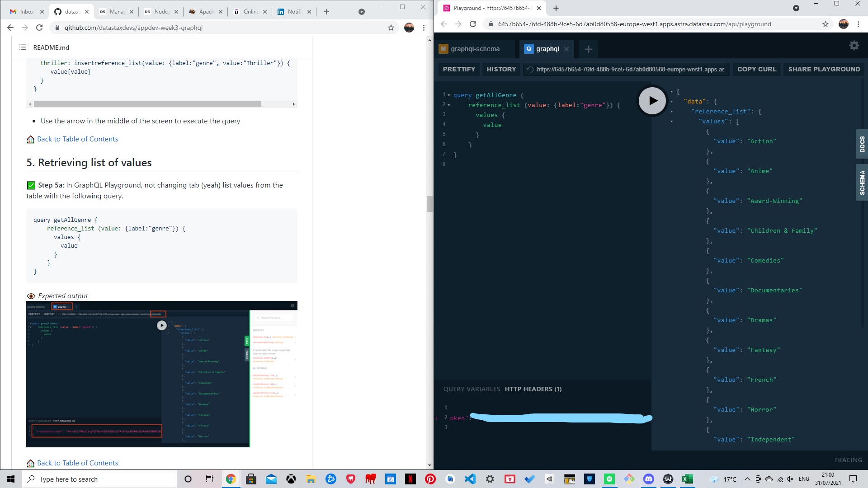868x488 pixels.
Task: Collapse the getAllGenre query block
Action: pos(448,95)
